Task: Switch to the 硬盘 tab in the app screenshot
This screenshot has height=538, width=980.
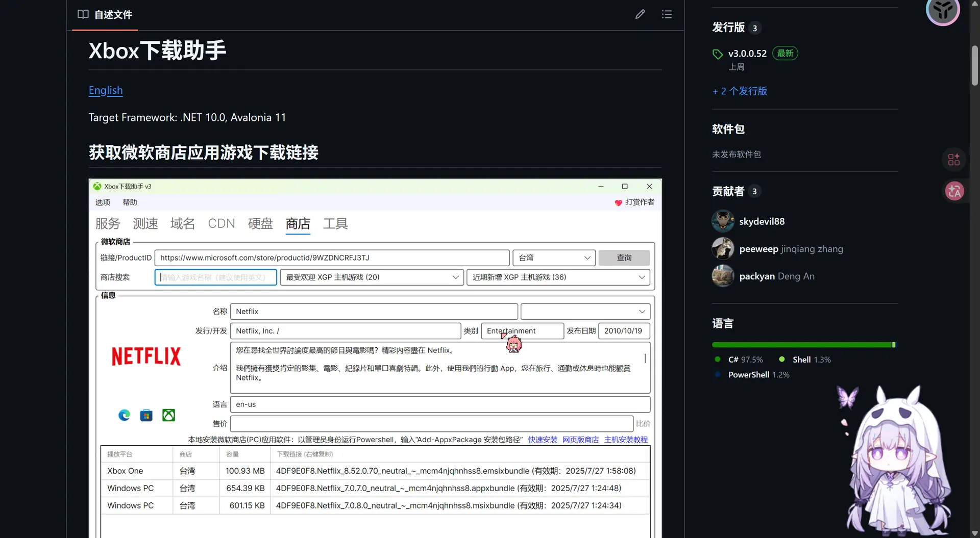Action: coord(260,224)
